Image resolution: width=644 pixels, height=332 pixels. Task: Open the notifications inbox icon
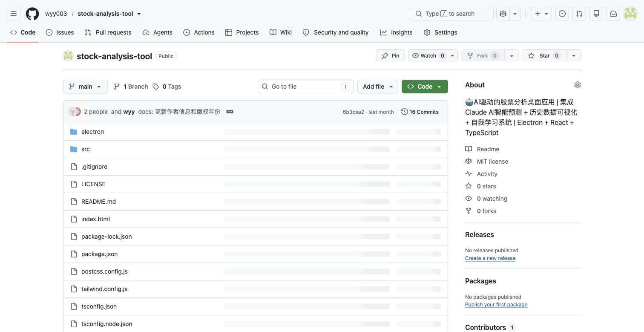613,14
